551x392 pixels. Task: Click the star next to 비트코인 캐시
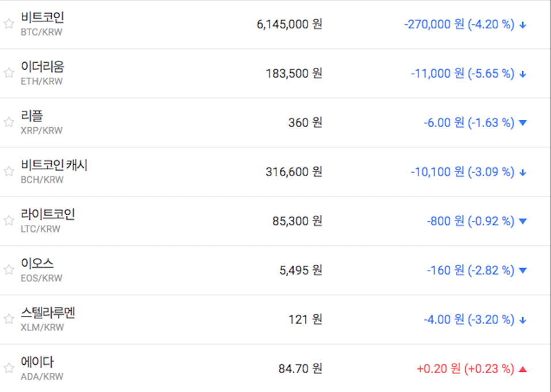(x=9, y=171)
